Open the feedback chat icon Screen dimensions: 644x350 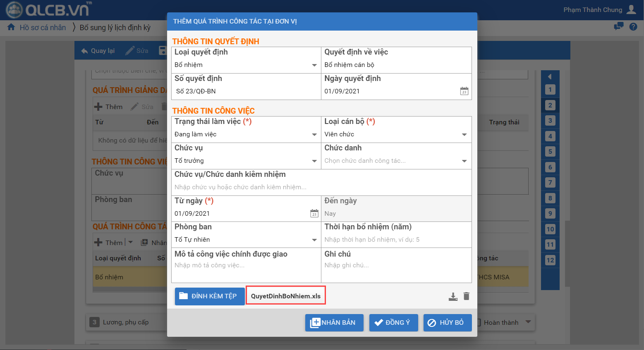[618, 27]
